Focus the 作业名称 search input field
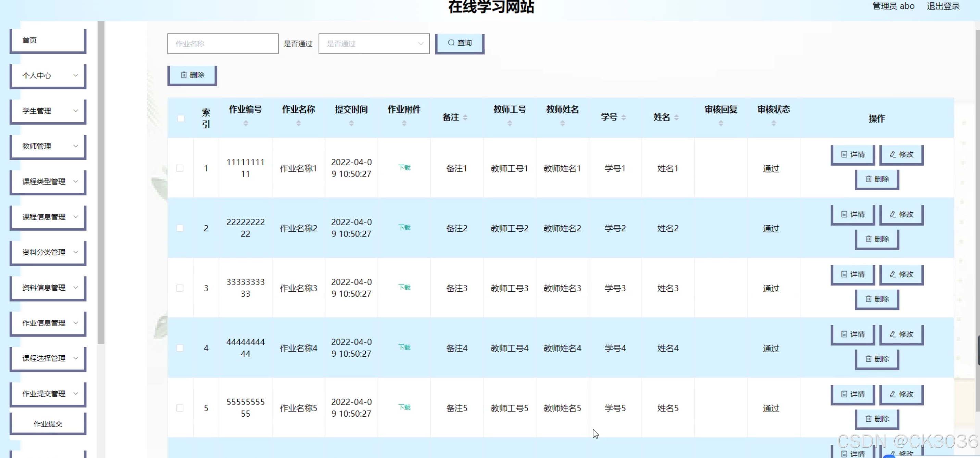The image size is (980, 458). point(223,44)
